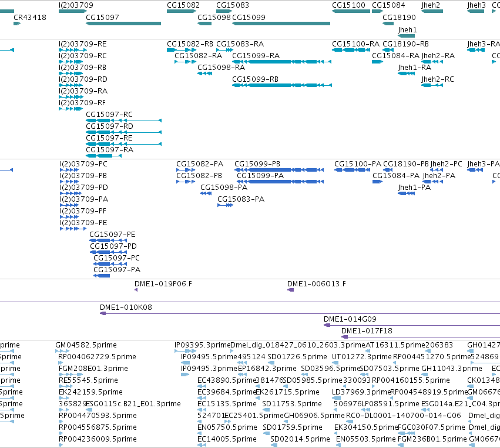Click protein label CG15098-PA
This screenshot has width=500, height=448.
click(224, 188)
